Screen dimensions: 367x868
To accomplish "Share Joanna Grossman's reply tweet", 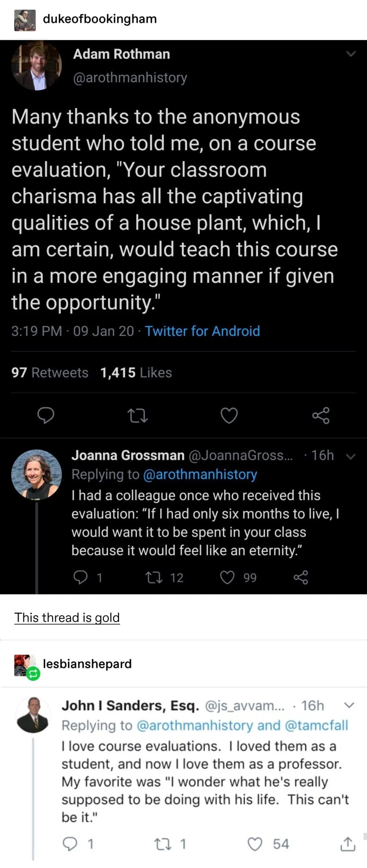I will pyautogui.click(x=301, y=577).
